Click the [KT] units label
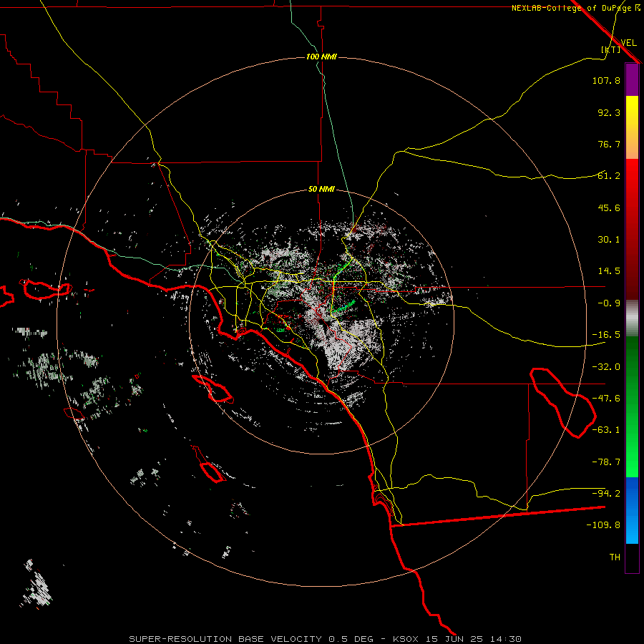The height and width of the screenshot is (644, 644). tap(611, 49)
